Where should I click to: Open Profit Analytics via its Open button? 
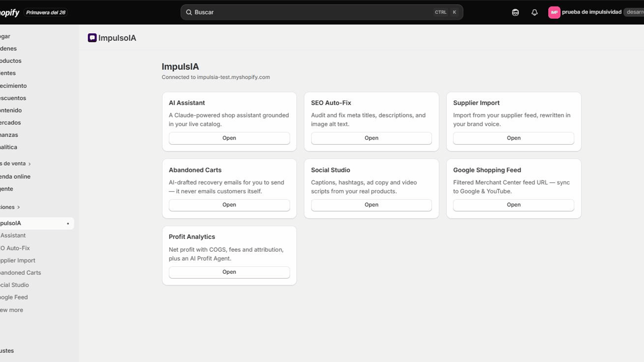coord(229,272)
